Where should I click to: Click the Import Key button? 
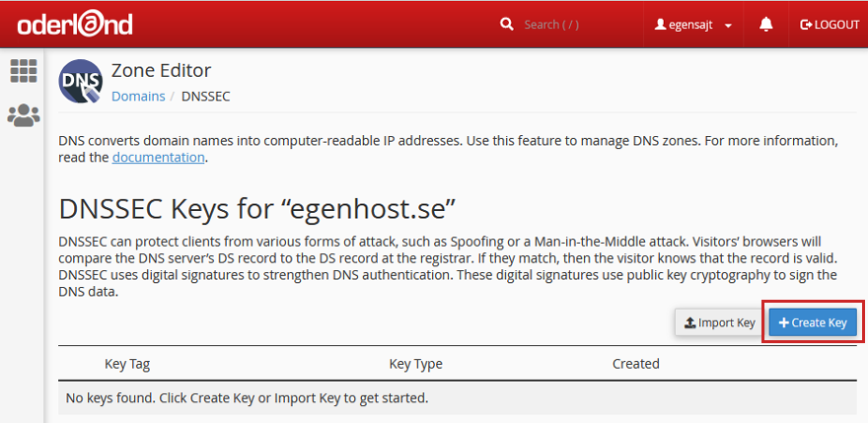click(x=720, y=322)
